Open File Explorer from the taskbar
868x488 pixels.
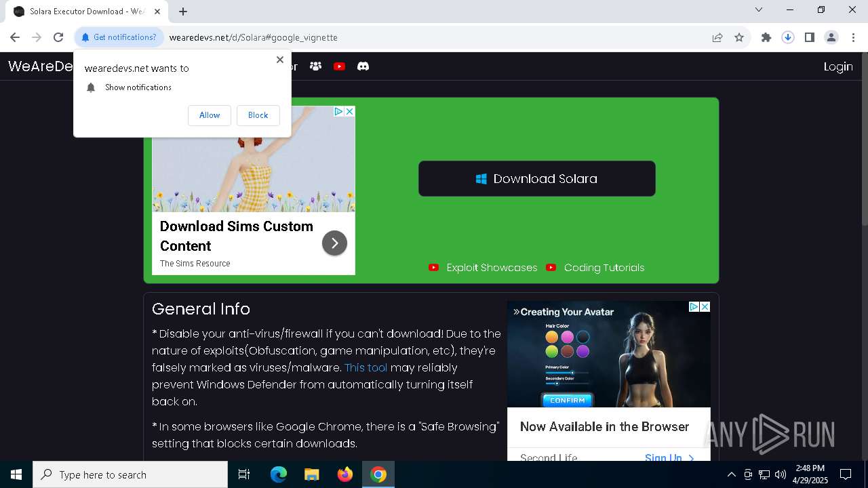312,474
